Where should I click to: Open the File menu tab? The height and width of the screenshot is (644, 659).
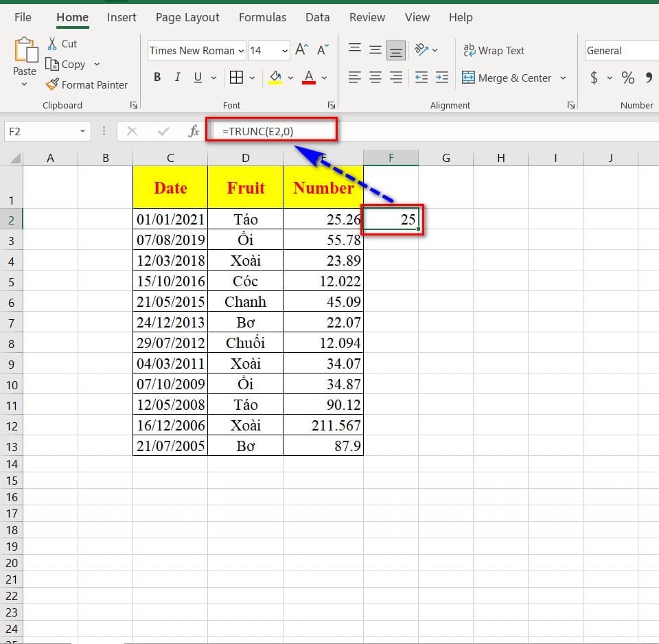23,17
